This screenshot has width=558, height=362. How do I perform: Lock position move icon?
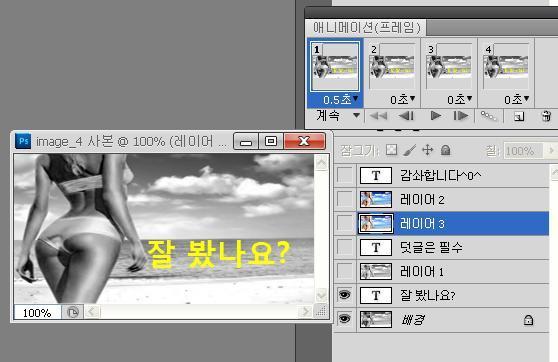click(x=427, y=150)
